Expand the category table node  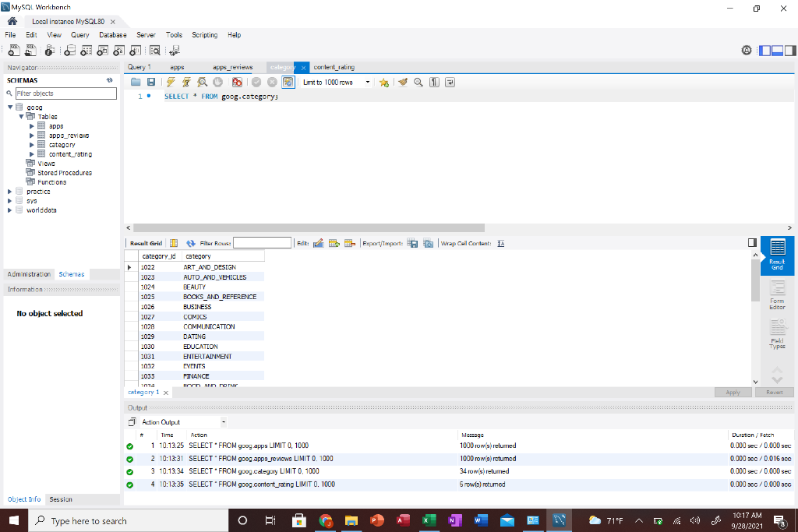coord(31,144)
